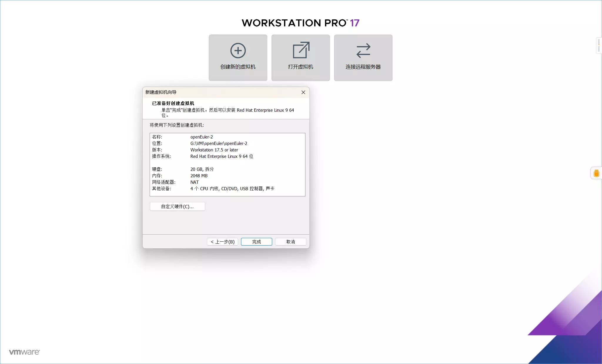
Task: Click the vmware logo in bottom-left corner
Action: [x=24, y=352]
